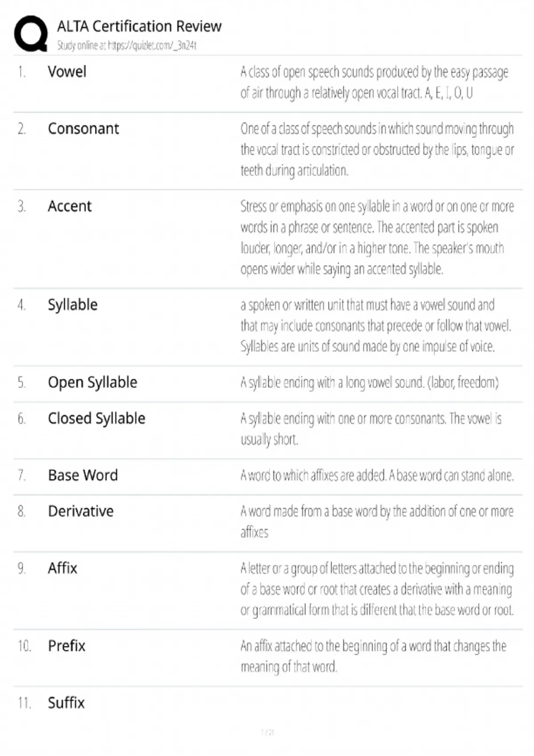
Task: Click the Quizlet Q logo icon
Action: pyautogui.click(x=31, y=34)
